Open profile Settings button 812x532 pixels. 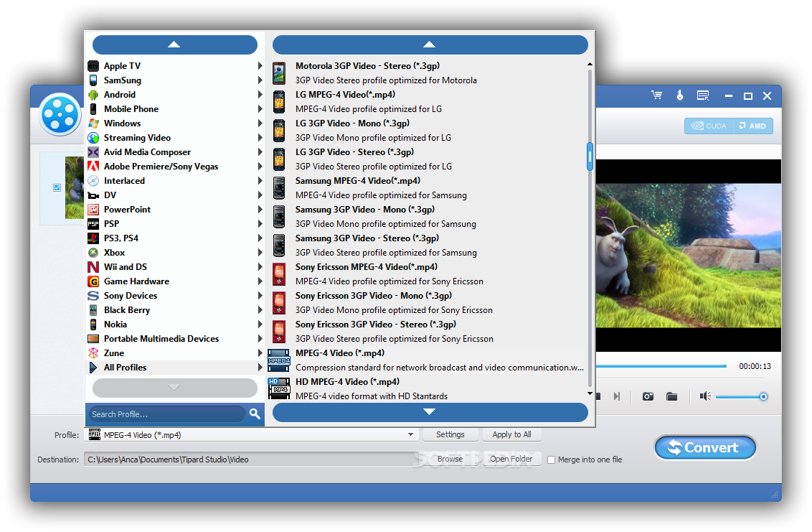tap(450, 434)
